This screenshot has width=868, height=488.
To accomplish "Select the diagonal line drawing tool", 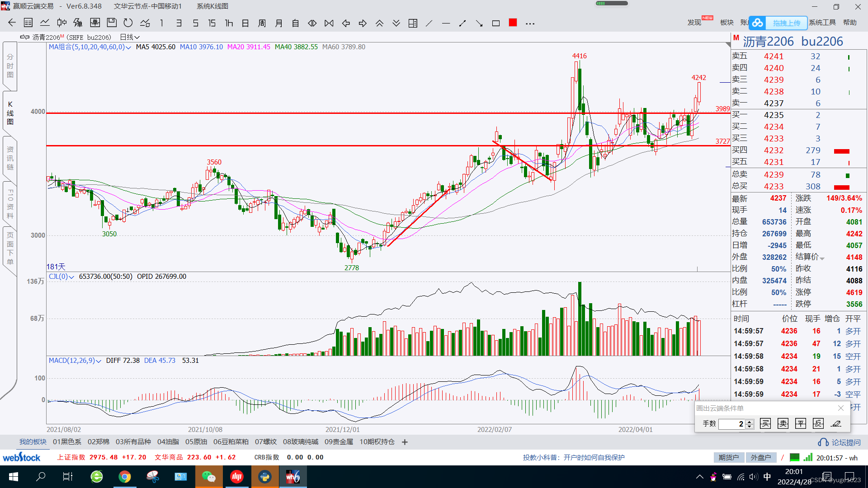I will (x=429, y=23).
